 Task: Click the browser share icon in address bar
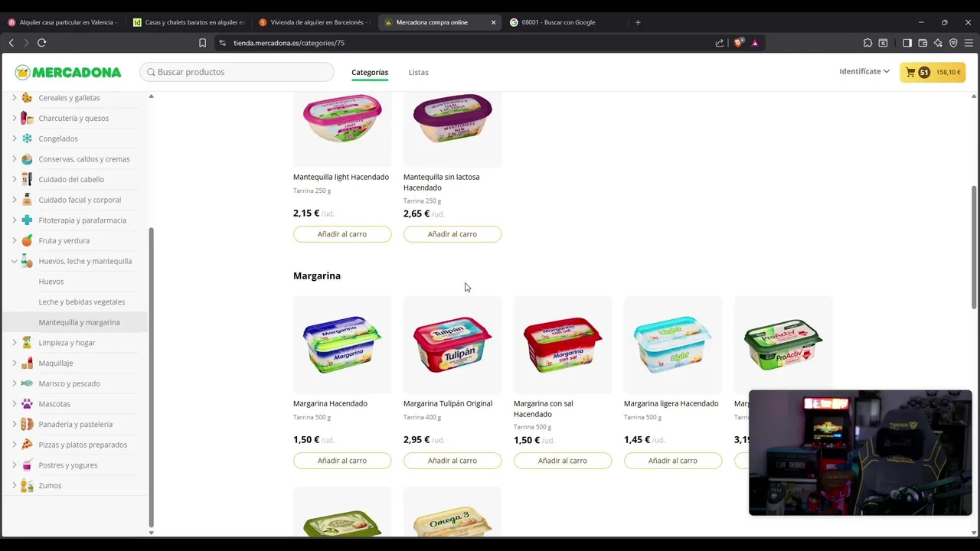pyautogui.click(x=720, y=43)
